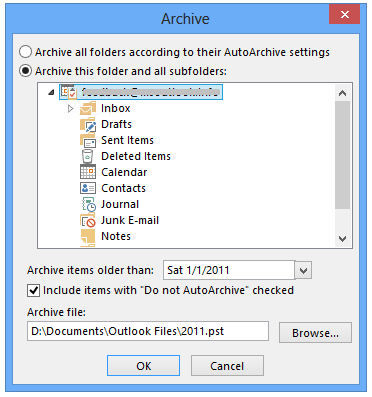Expand the Inbox subfolder tree
This screenshot has width=372, height=397.
(x=70, y=108)
